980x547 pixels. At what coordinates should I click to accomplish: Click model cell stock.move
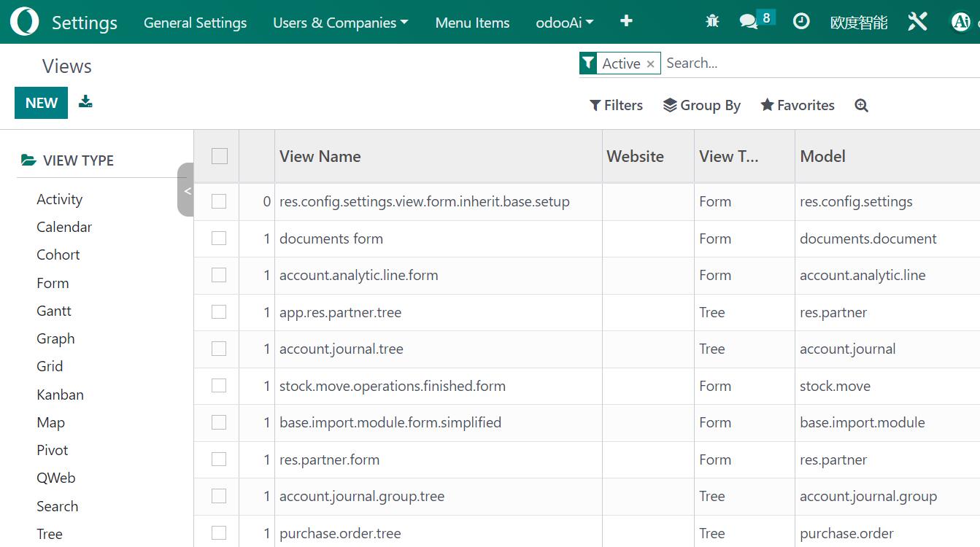tap(836, 386)
